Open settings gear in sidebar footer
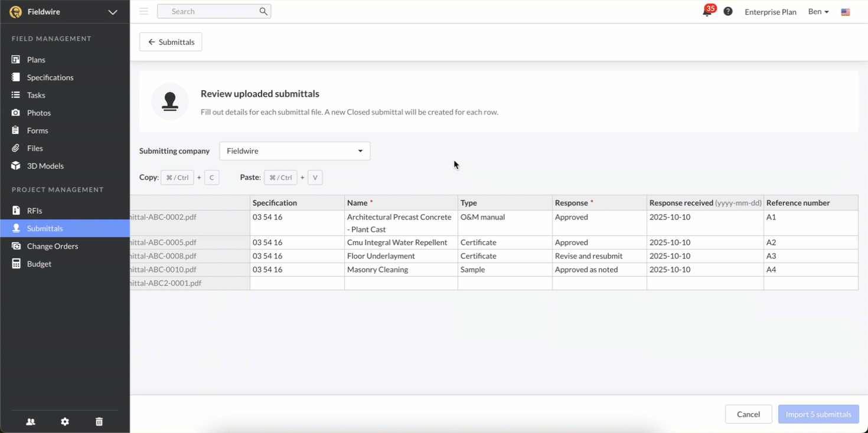The height and width of the screenshot is (433, 868). (65, 422)
